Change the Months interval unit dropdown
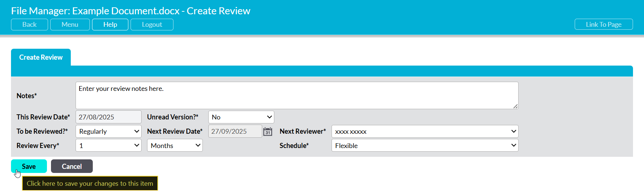The width and height of the screenshot is (644, 196). [x=175, y=146]
